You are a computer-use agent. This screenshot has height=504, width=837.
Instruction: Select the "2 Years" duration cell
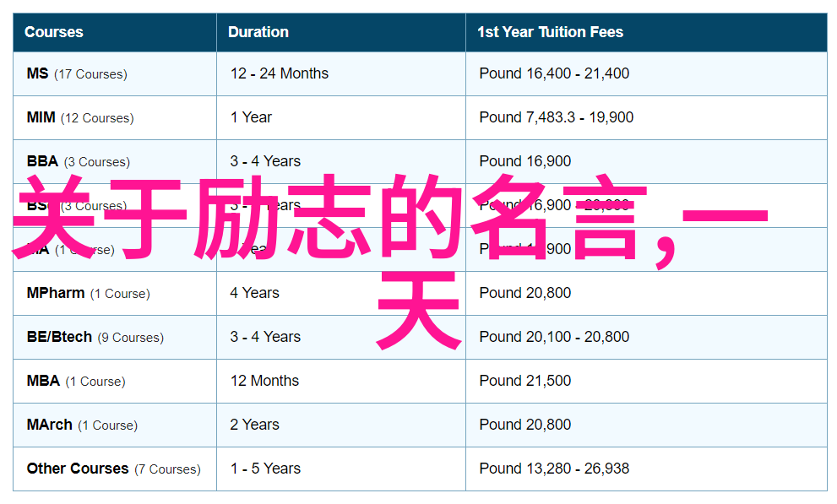click(341, 425)
